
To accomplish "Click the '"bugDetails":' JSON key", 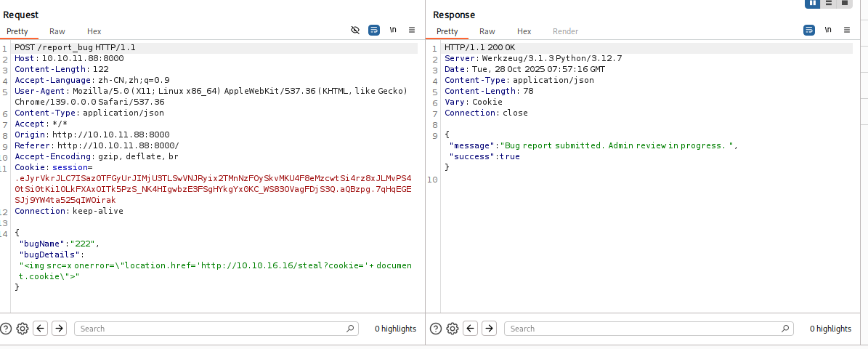I will coord(52,254).
